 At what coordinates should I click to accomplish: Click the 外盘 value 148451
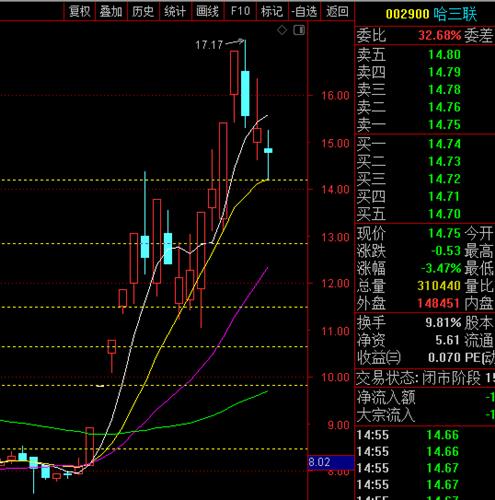[x=438, y=303]
